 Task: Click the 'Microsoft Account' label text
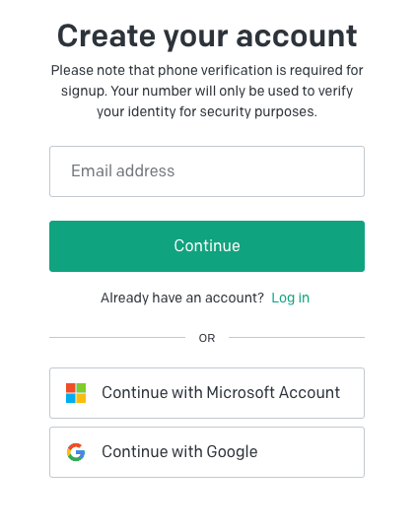(273, 392)
